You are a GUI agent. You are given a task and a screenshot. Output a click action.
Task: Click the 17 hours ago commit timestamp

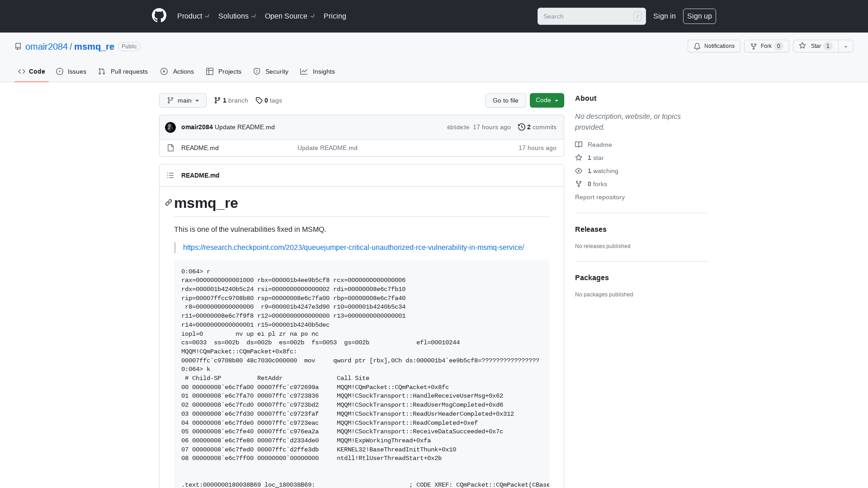[x=492, y=127]
